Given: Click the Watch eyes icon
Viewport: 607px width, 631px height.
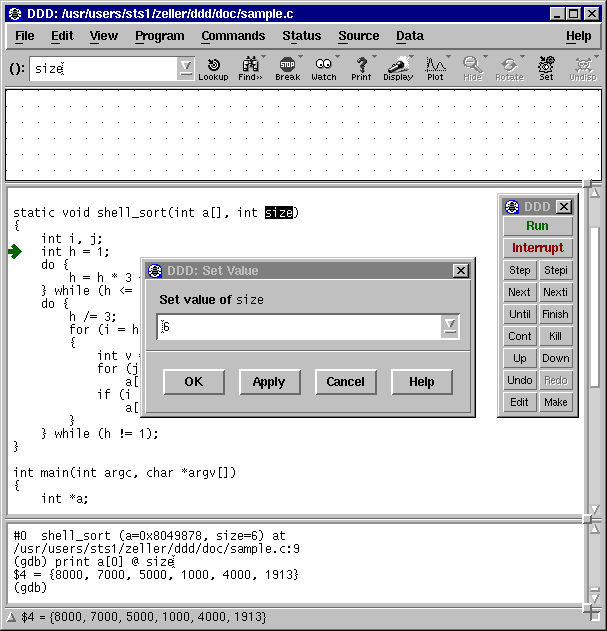Looking at the screenshot, I should [324, 68].
